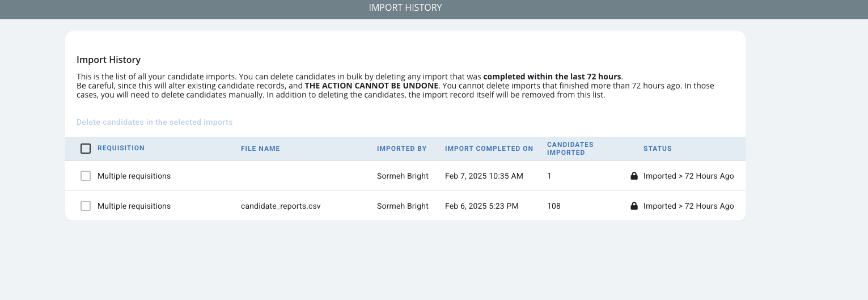Click Sormeh Bright in the Feb 7 row
The height and width of the screenshot is (300, 868).
coord(403,176)
